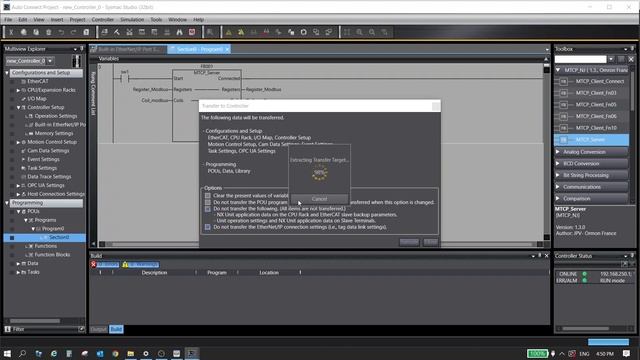This screenshot has width=640, height=360.
Task: Click MTCP_Client_Fn10 function block in Toolbox
Action: click(591, 128)
